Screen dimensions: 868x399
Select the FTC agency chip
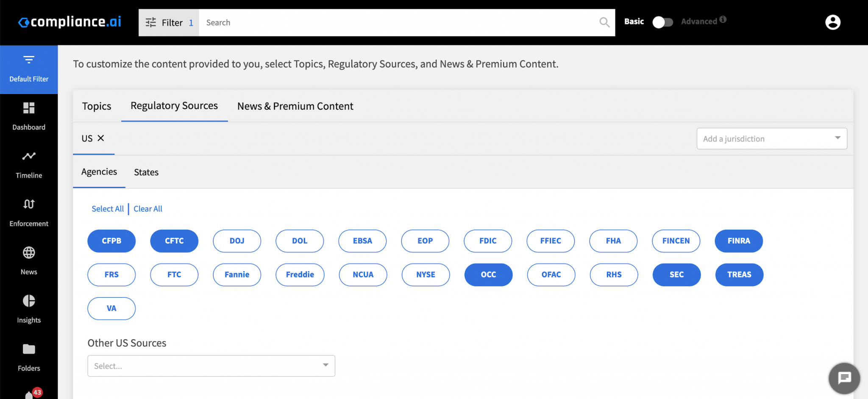[x=174, y=275]
